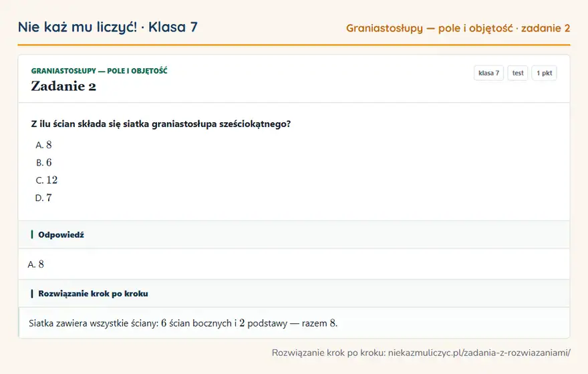Click the 'Graniastosłupy — pole i objętość · zadanie 2' header text

coord(458,29)
